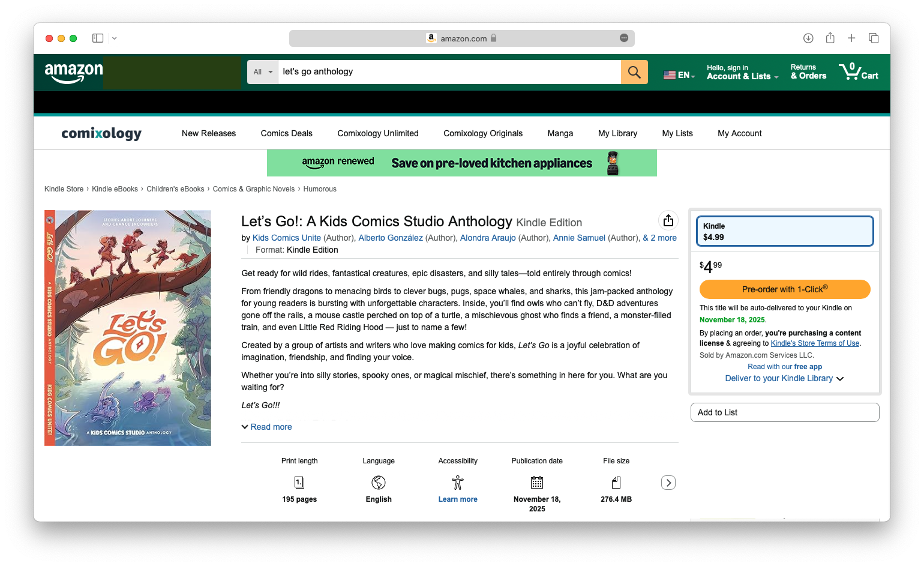Click the share icon beside the book title
The width and height of the screenshot is (924, 566).
(x=668, y=221)
